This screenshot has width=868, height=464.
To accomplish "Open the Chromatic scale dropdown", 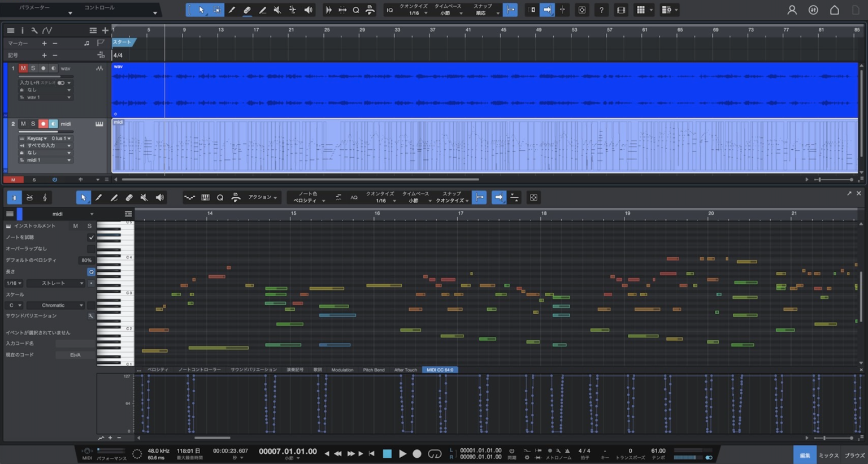I will coord(55,305).
